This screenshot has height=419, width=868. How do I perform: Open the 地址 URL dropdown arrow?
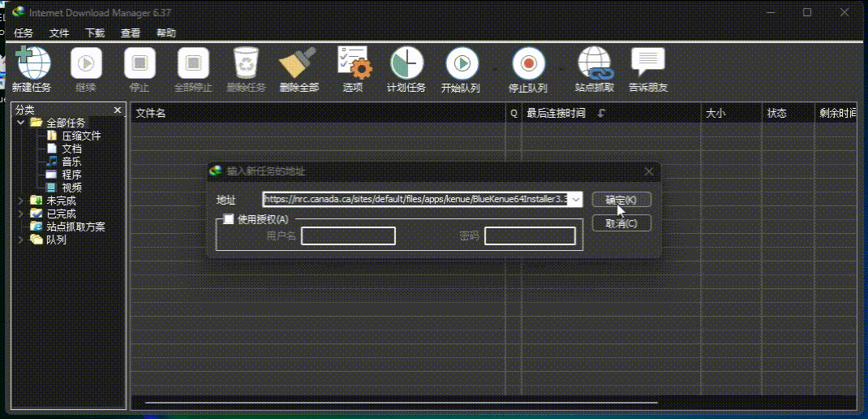[576, 199]
